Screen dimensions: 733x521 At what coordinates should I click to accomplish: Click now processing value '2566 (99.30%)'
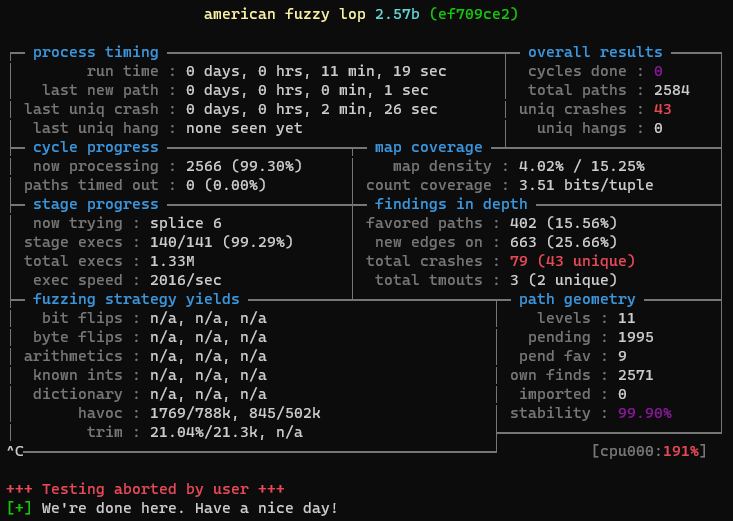pyautogui.click(x=244, y=166)
